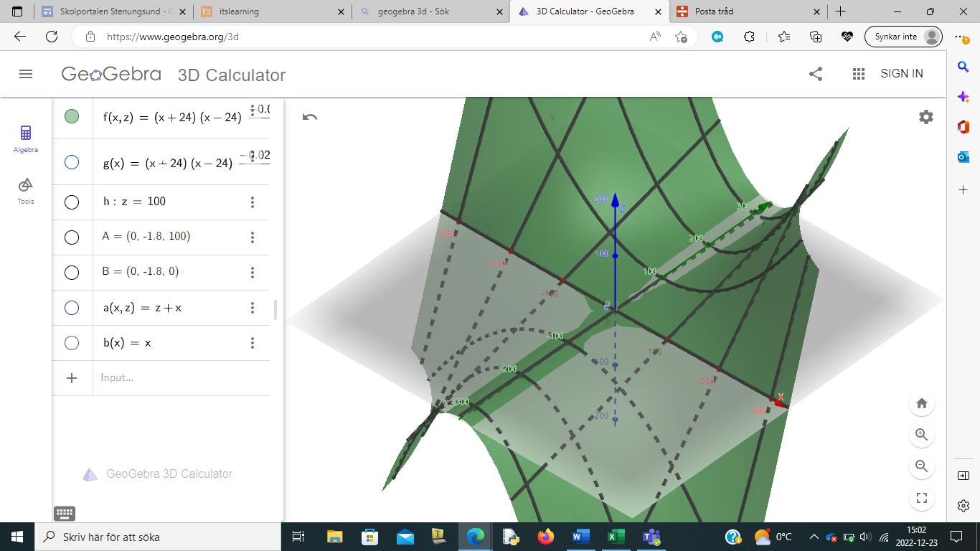Open the Tools panel
Viewport: 980px width, 551px height.
pos(26,190)
